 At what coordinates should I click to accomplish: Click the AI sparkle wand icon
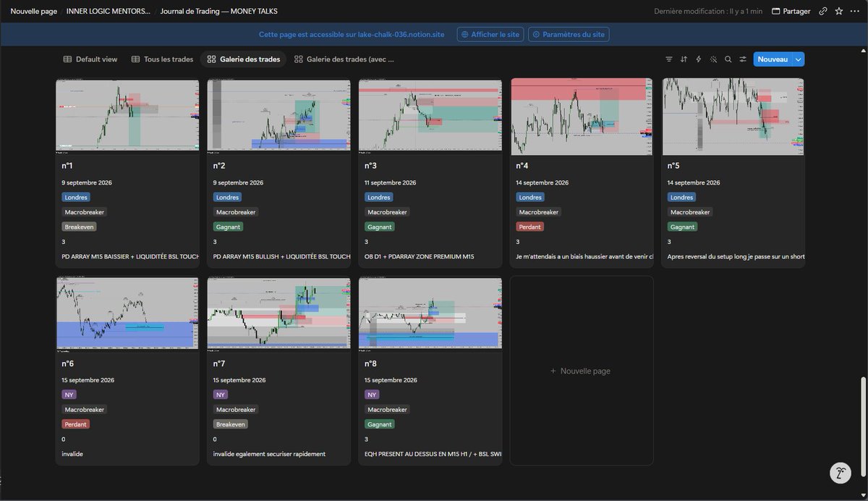click(x=713, y=59)
